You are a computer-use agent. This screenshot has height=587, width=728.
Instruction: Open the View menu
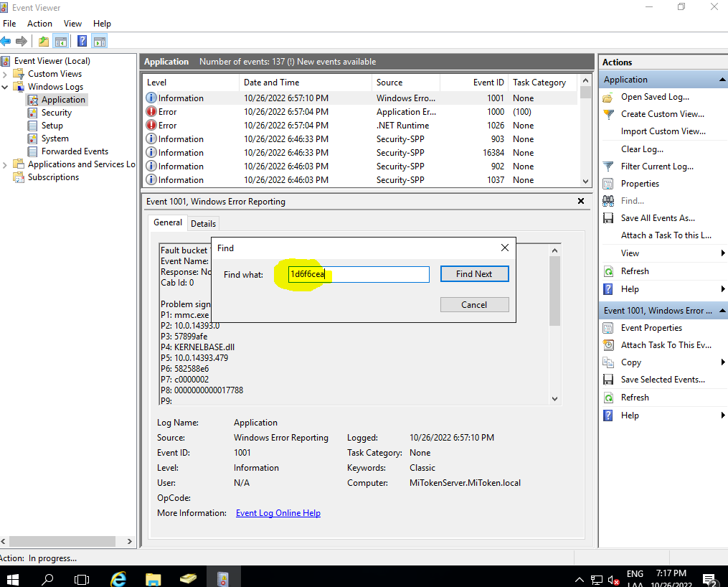(72, 24)
